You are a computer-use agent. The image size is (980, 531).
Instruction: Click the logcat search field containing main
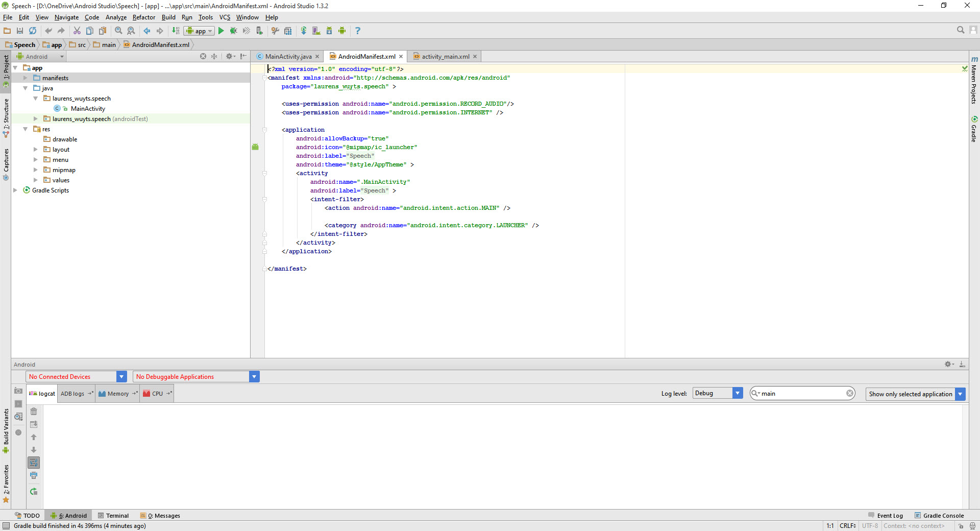[x=802, y=393]
